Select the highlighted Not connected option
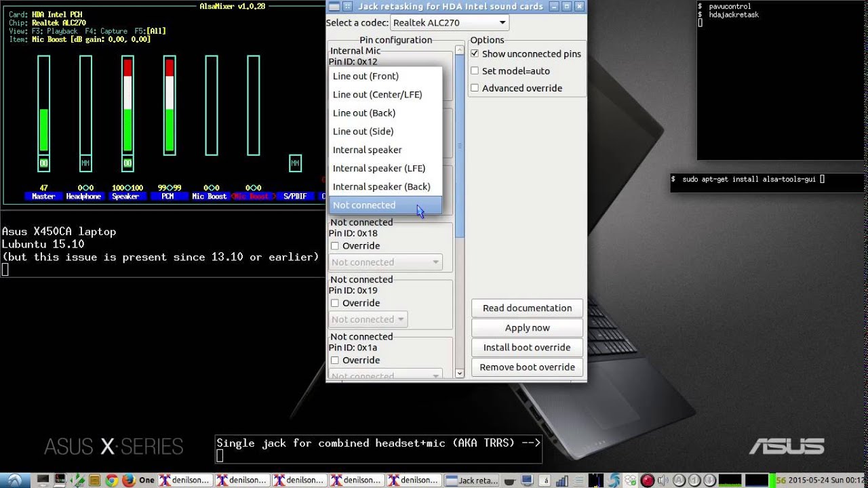Screen dimensions: 868x488 [385, 205]
